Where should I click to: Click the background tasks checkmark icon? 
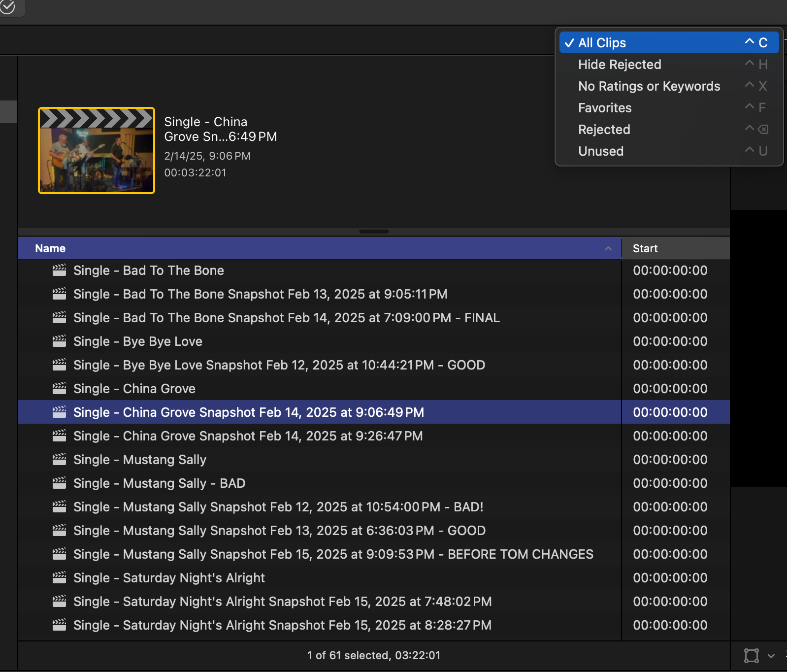tap(7, 6)
